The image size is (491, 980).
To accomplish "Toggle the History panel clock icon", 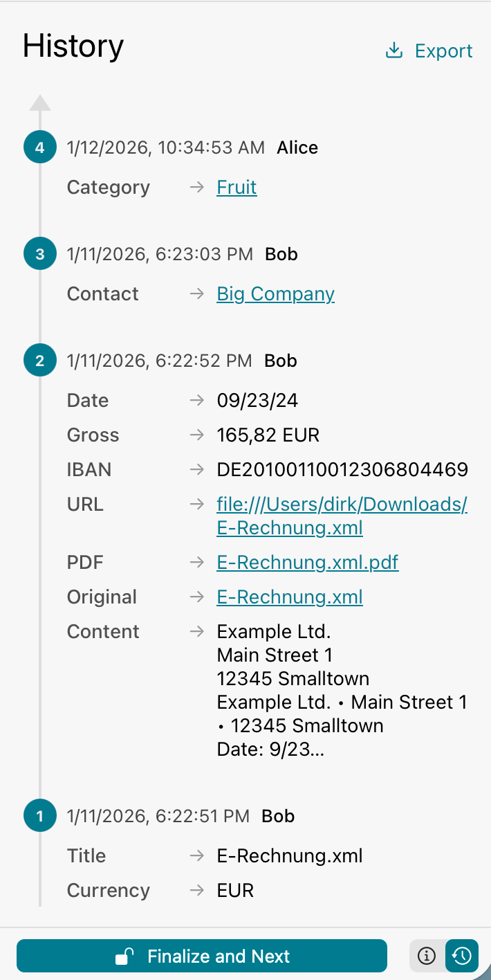I will [x=462, y=956].
